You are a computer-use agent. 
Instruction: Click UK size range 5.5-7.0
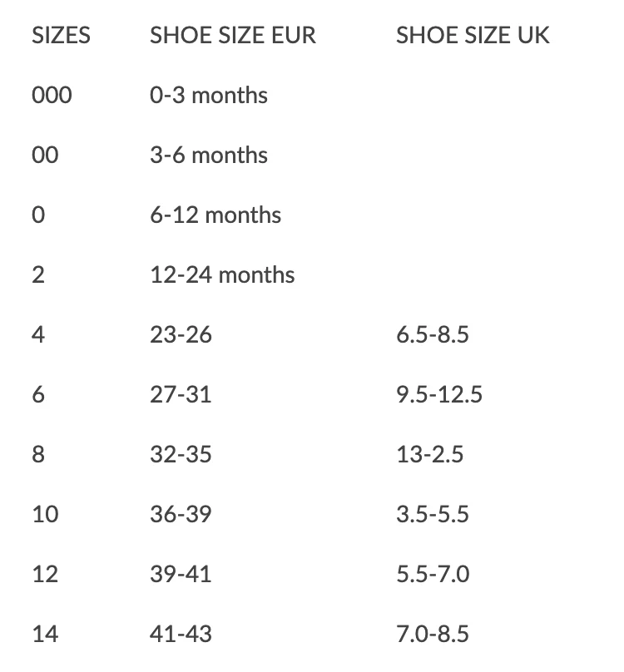click(433, 575)
